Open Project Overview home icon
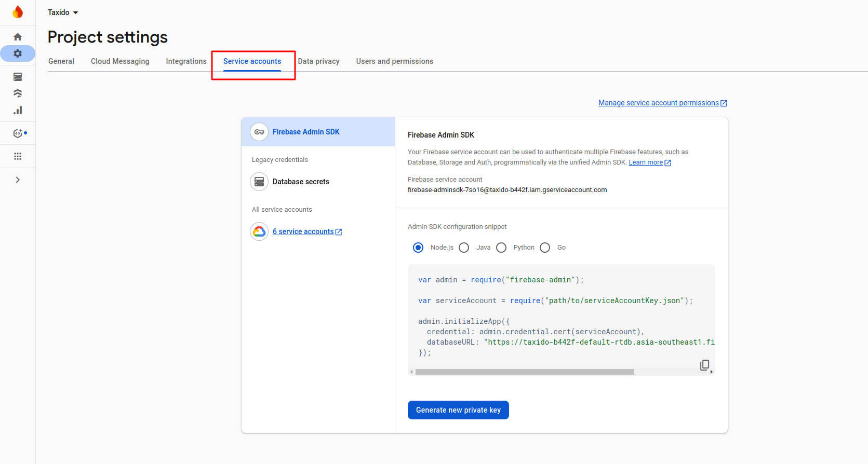868x464 pixels. point(18,37)
